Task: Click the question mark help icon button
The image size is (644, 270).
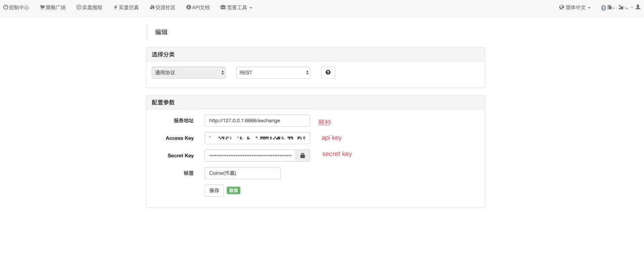Action: [x=328, y=73]
